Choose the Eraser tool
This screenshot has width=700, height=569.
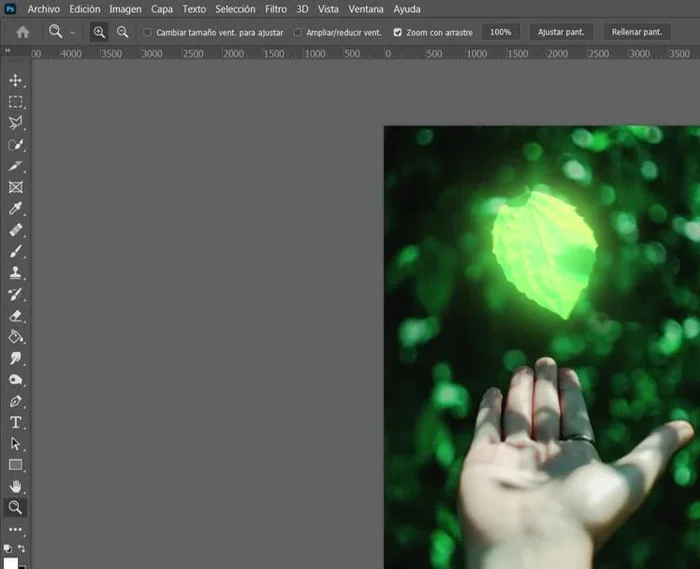[x=15, y=316]
